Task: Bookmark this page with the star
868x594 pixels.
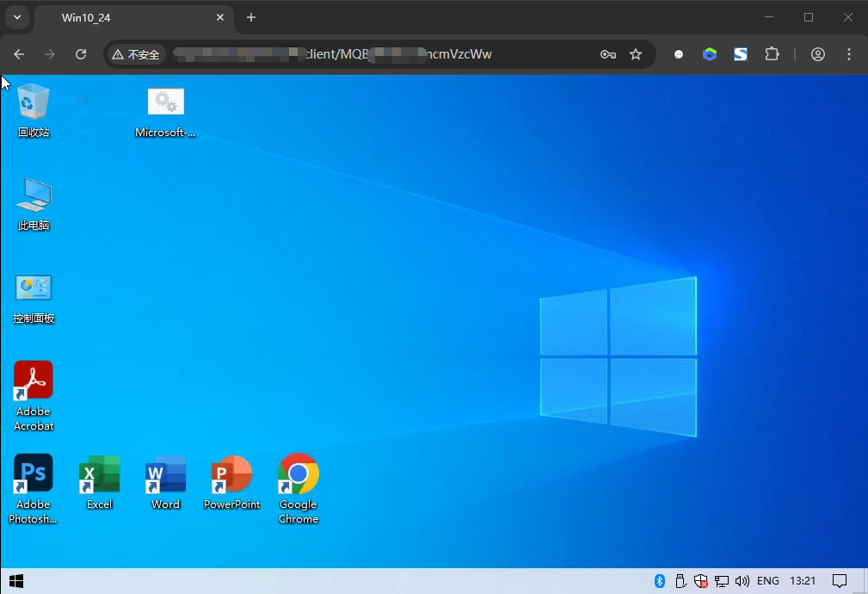Action: 636,54
